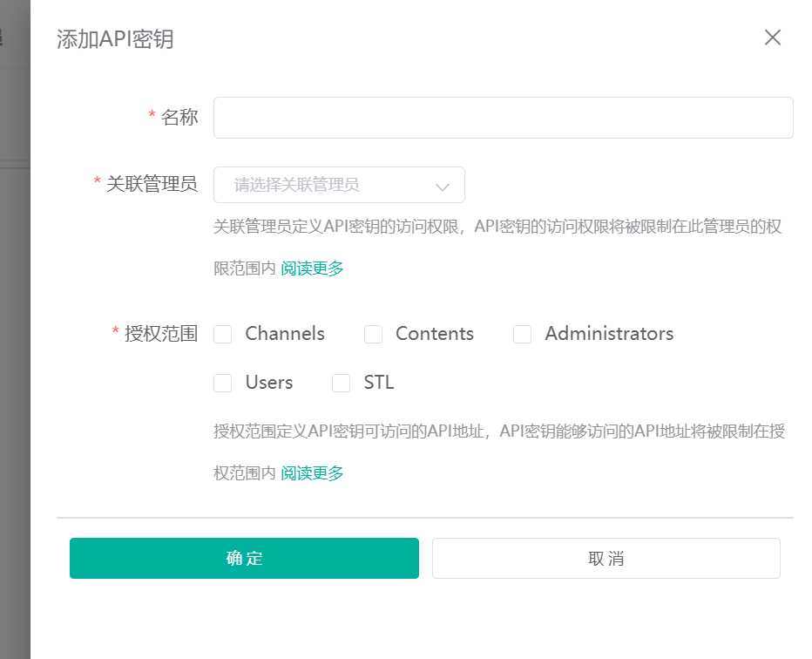Toggle Users by clicking its label text
This screenshot has width=812, height=659.
tap(270, 383)
